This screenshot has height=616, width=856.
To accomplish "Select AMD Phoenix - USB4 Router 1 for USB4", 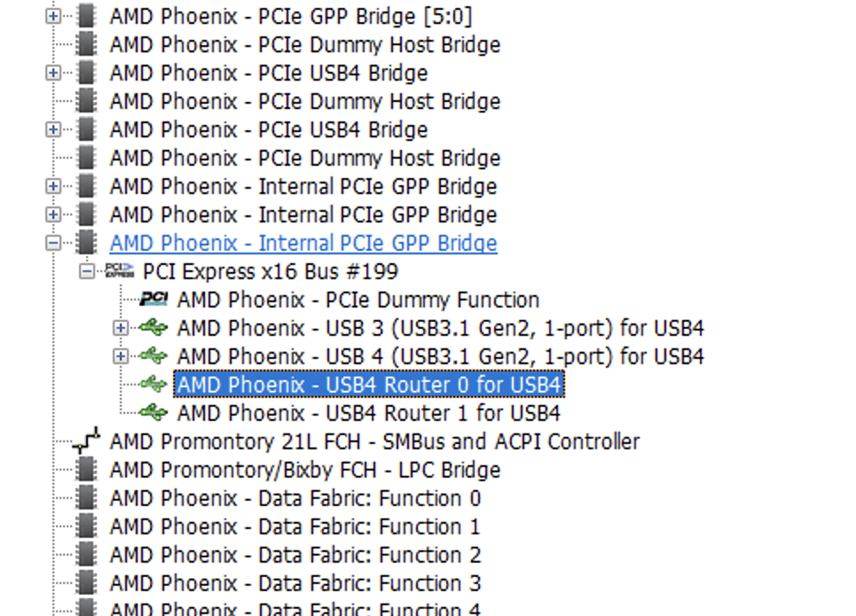I will 369,413.
